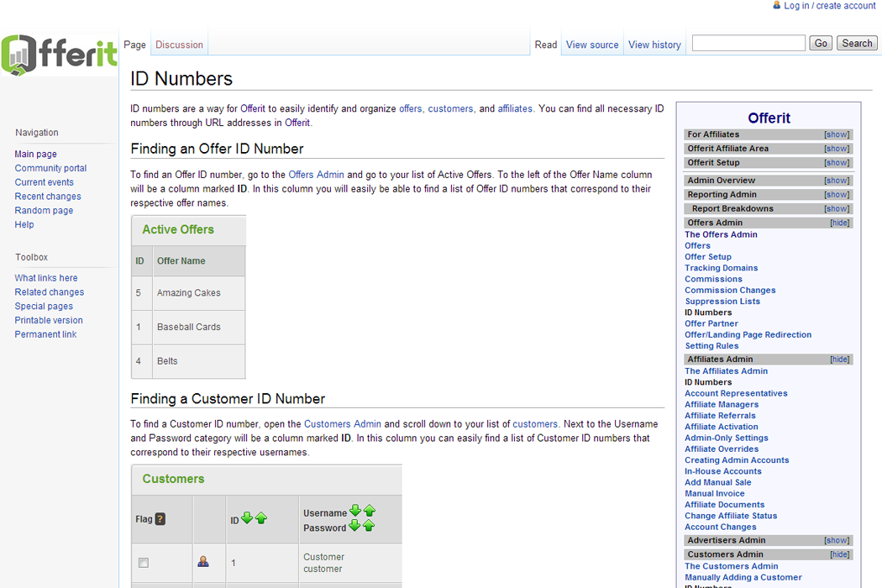Expand the Advertisers Admin section
Image resolution: width=882 pixels, height=588 pixels.
click(x=836, y=541)
